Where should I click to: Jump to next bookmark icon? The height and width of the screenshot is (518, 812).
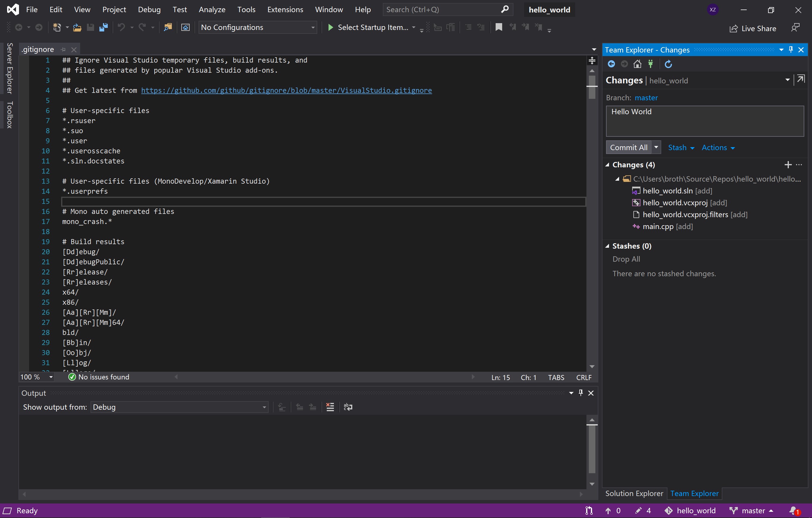pyautogui.click(x=525, y=27)
